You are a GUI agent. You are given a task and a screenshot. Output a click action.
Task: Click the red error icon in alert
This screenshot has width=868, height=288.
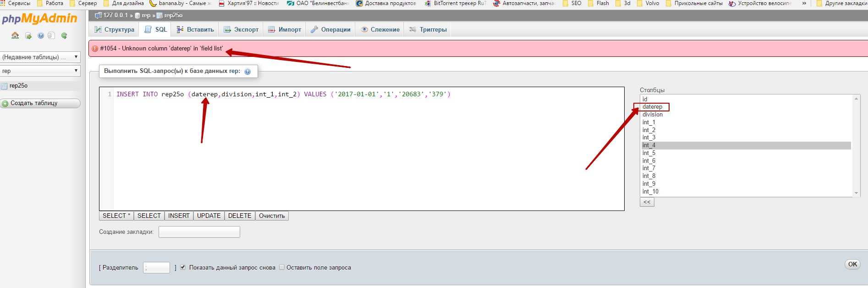[95, 49]
